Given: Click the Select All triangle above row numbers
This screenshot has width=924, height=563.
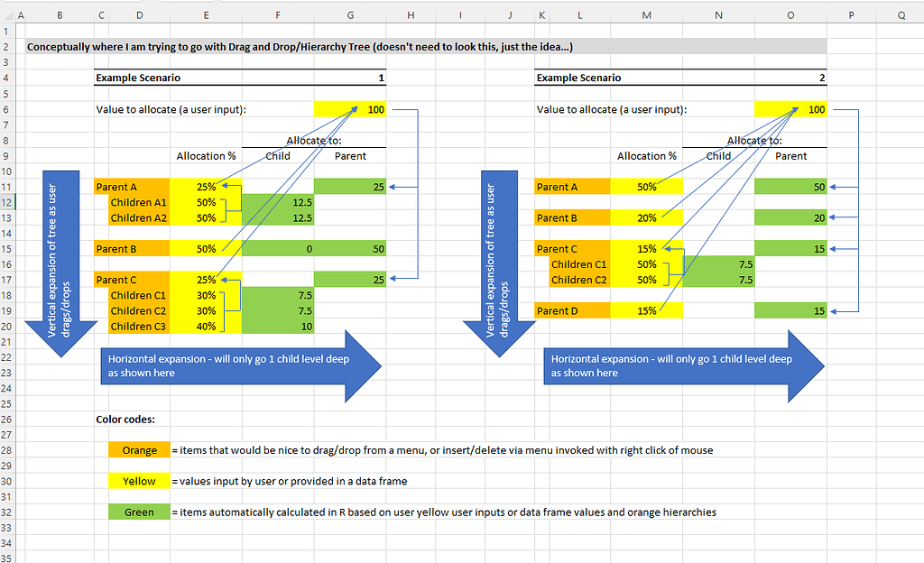Looking at the screenshot, I should (9, 14).
